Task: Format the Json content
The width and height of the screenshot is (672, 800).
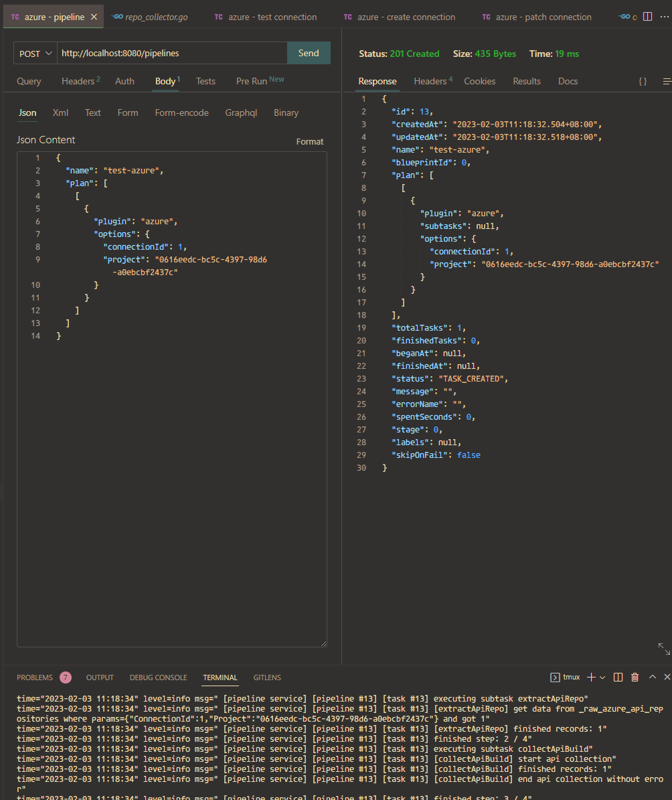Action: pos(310,141)
